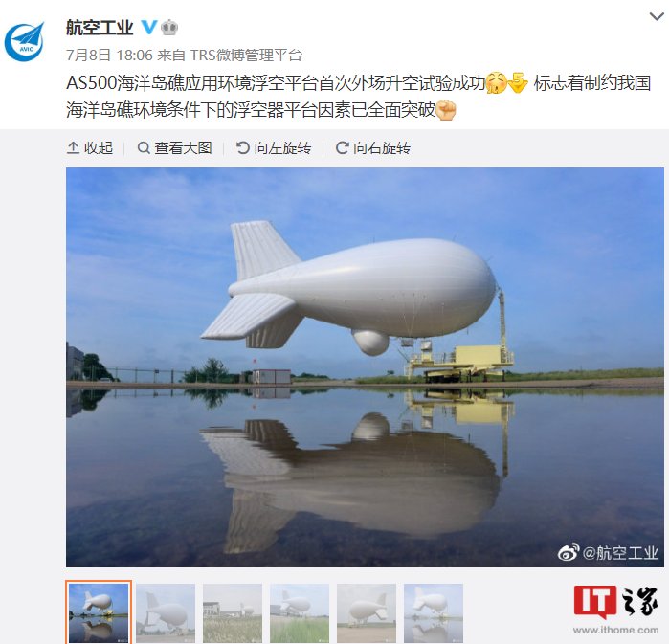Screen dimensions: 669x644
Task: Click the blue V verification badge
Action: pos(149,28)
